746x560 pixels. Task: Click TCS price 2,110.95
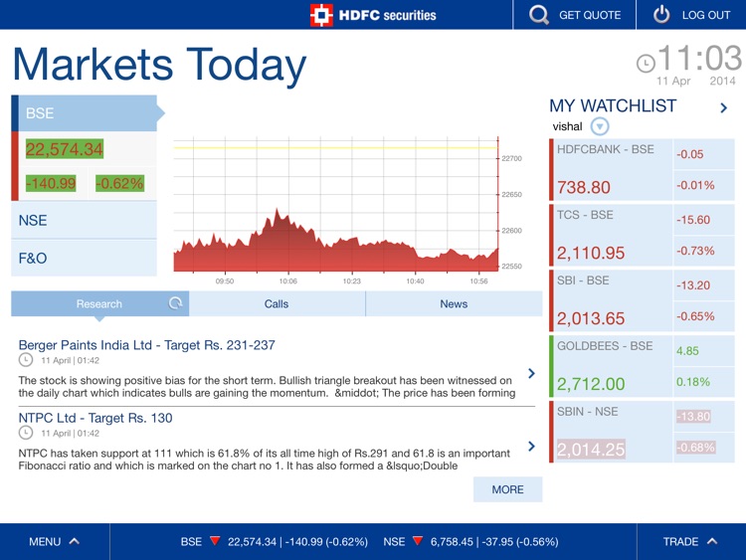[x=591, y=253]
